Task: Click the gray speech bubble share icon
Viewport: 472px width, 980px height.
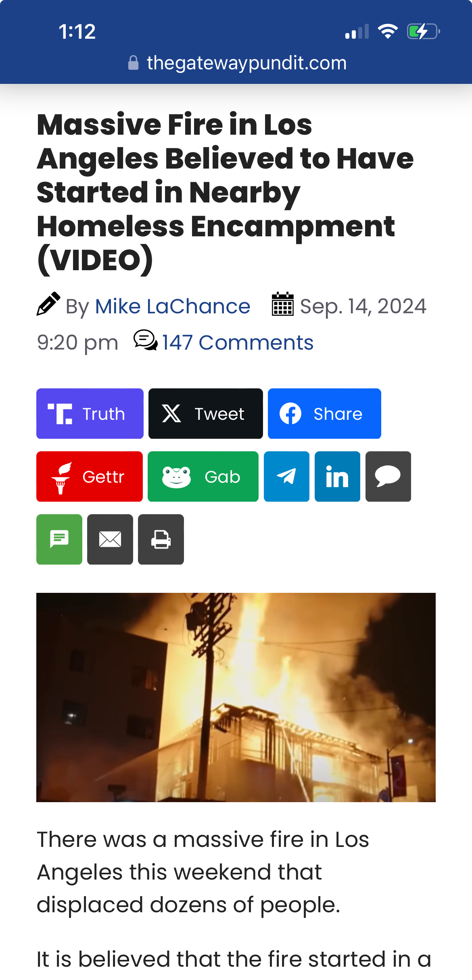Action: click(x=388, y=476)
